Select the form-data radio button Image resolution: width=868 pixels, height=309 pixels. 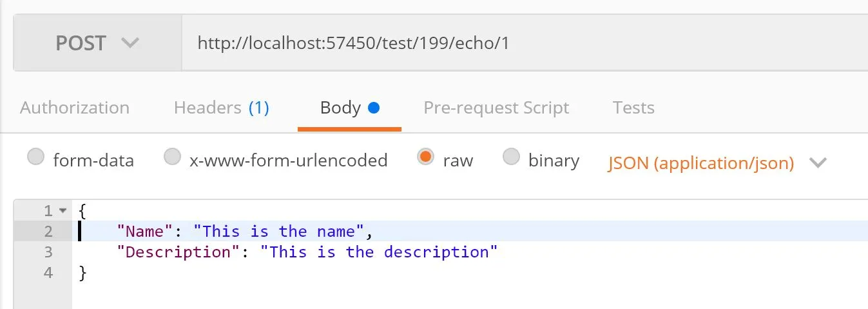37,157
